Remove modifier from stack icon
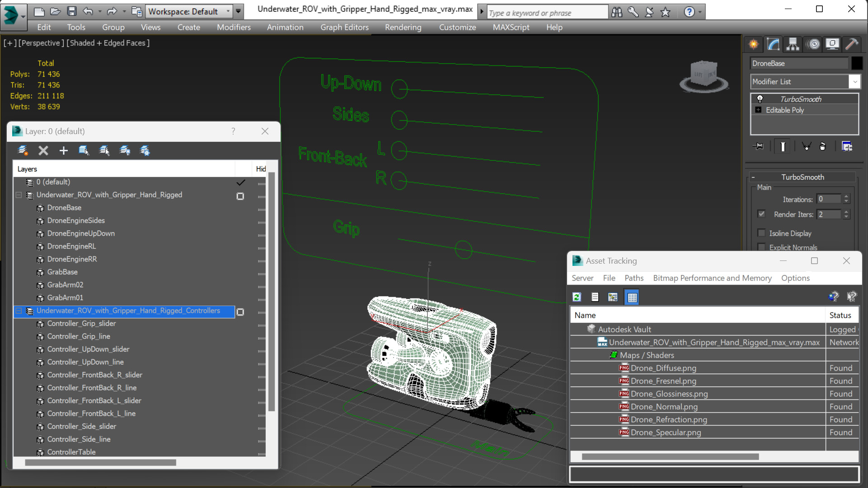The height and width of the screenshot is (488, 868). 823,146
